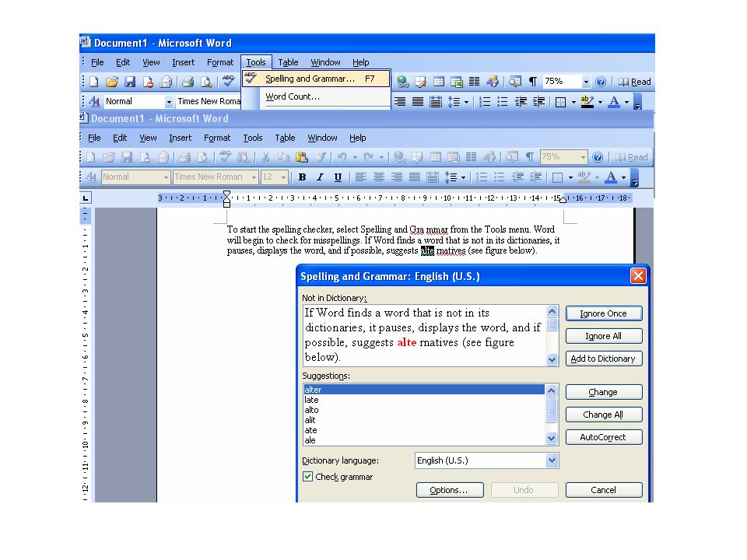Image resolution: width=747 pixels, height=560 pixels.
Task: Open Dictionary language English (U.S.) dropdown
Action: point(552,460)
